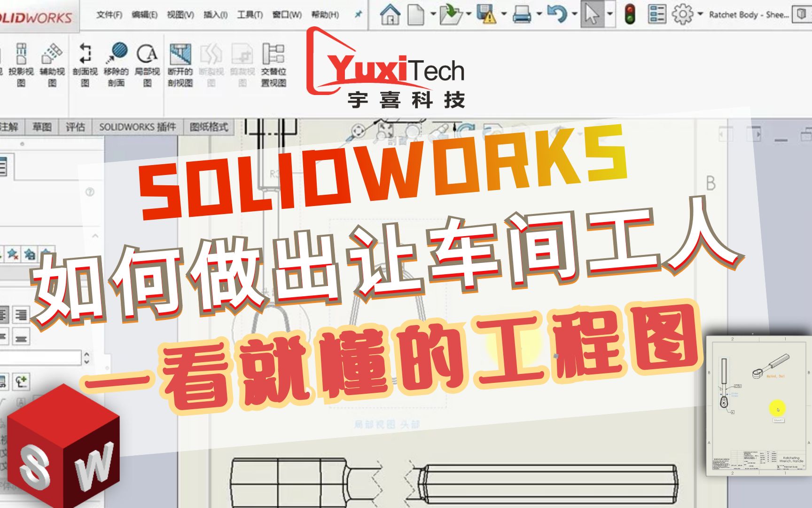This screenshot has height=508, width=812.
Task: Click the value input field in left panel
Action: 40,358
